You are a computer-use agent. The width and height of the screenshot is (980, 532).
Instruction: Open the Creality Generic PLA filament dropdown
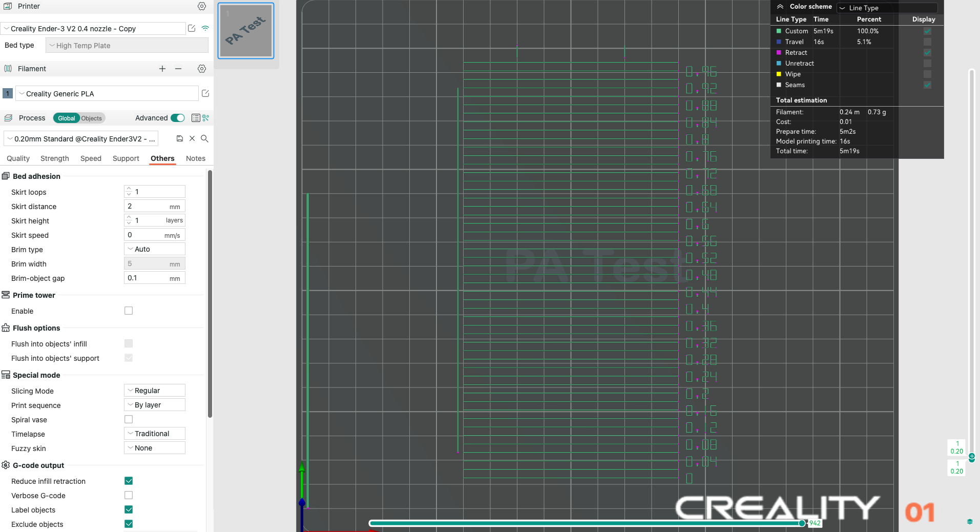point(107,94)
